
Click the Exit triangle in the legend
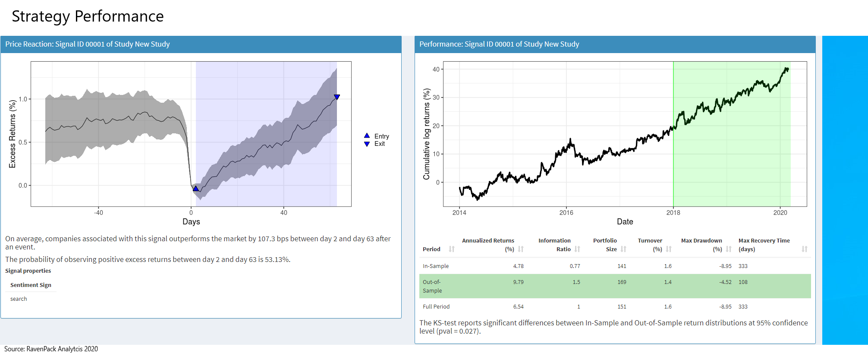[367, 144]
